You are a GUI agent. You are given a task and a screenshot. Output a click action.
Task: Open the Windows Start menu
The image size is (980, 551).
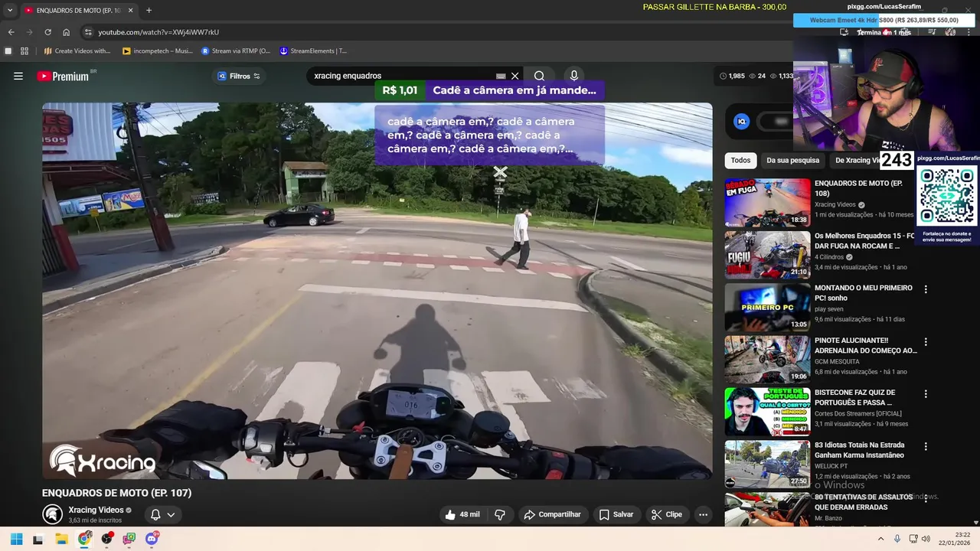click(x=16, y=539)
